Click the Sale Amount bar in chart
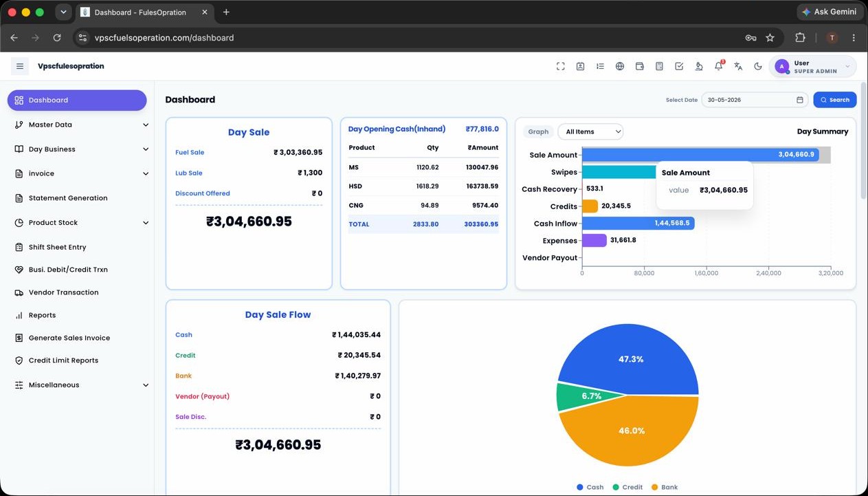 700,155
